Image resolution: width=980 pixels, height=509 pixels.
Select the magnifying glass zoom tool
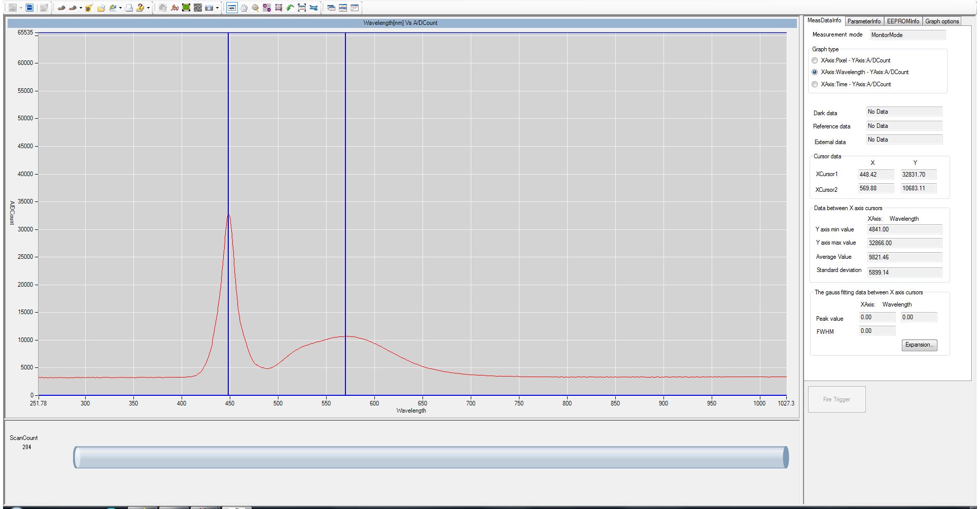[x=255, y=8]
